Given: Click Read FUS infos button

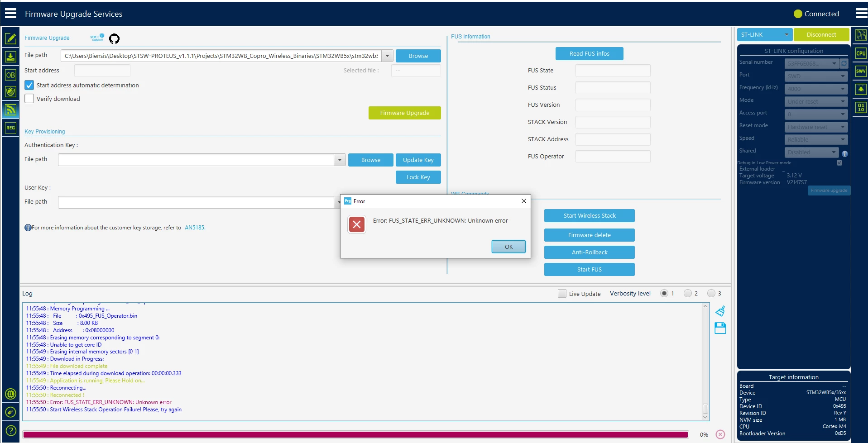Looking at the screenshot, I should coord(589,54).
